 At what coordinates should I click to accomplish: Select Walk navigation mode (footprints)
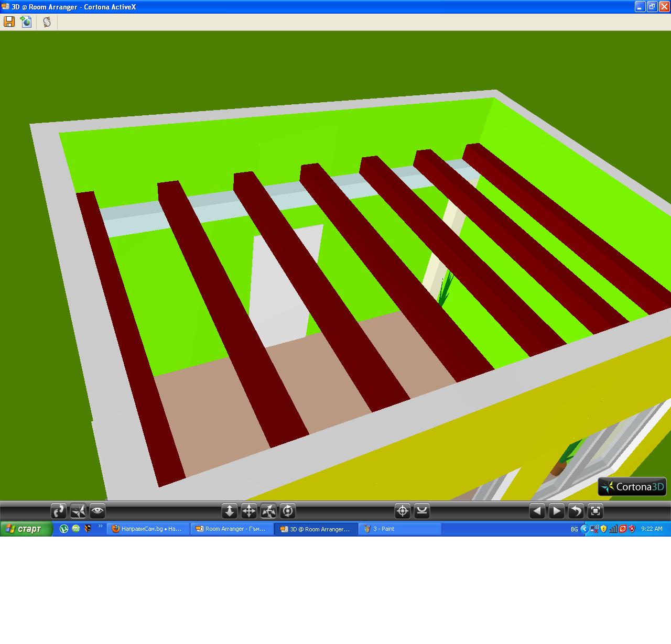point(59,510)
